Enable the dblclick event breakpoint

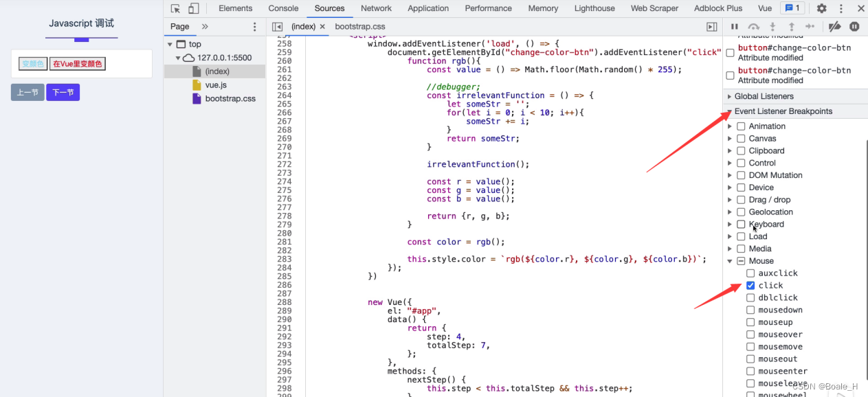click(x=750, y=298)
